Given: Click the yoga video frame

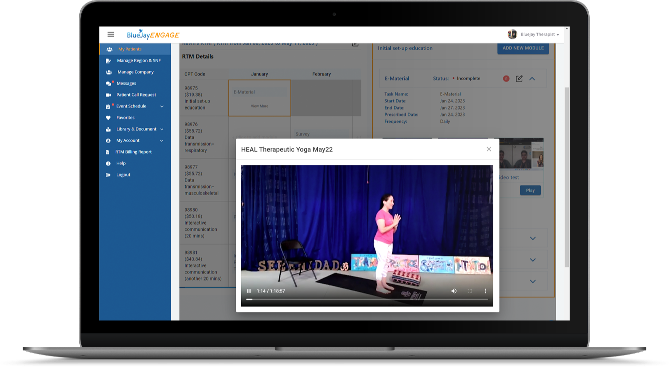Looking at the screenshot, I should 367,236.
